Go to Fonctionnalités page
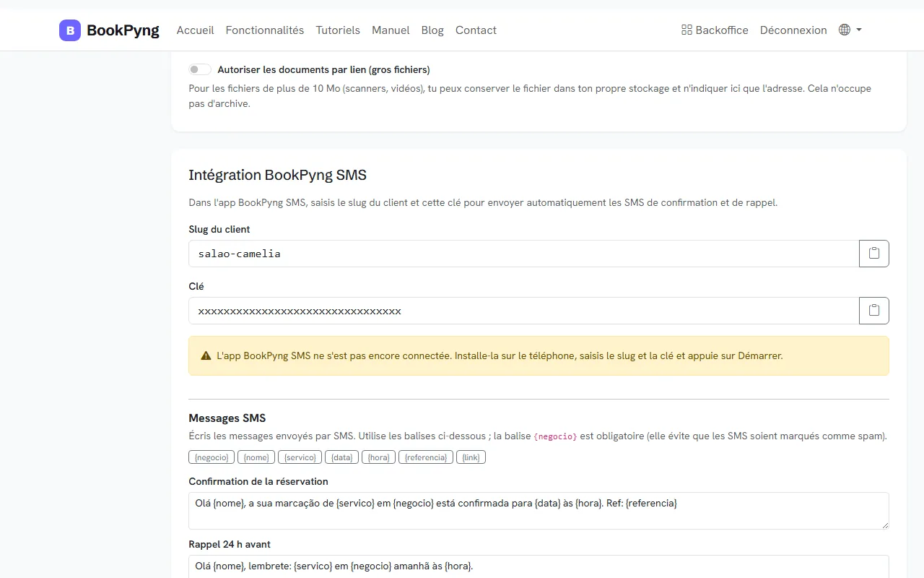This screenshot has height=578, width=924. tap(265, 30)
